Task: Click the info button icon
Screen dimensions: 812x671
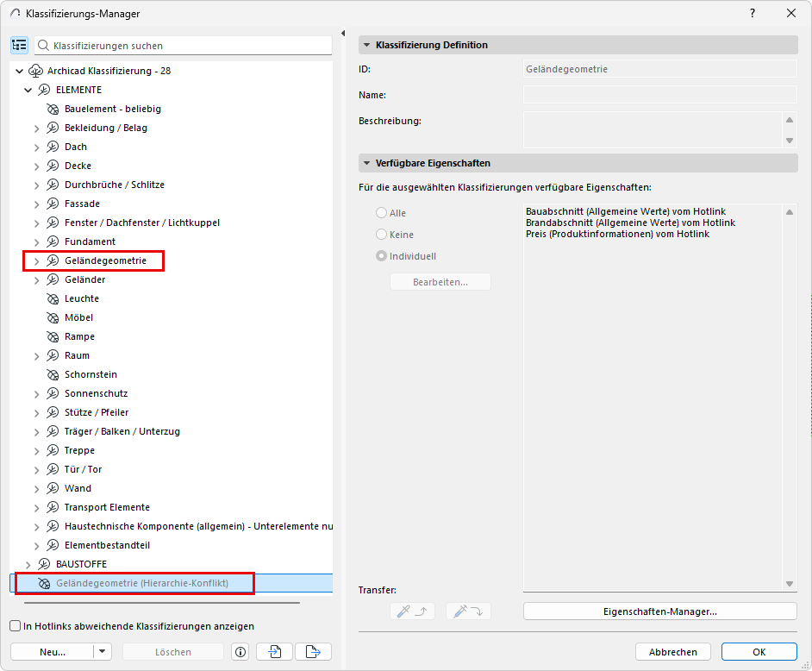Action: click(x=240, y=652)
